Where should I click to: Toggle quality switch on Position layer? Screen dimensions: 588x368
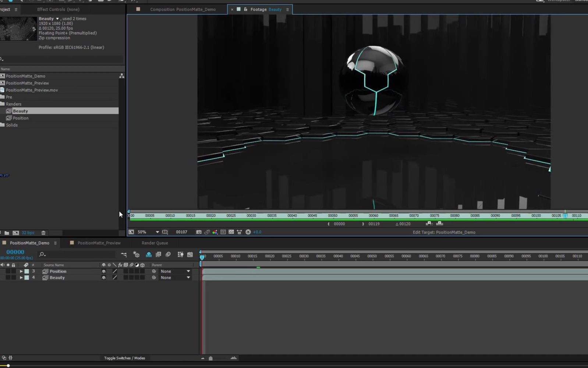[115, 271]
